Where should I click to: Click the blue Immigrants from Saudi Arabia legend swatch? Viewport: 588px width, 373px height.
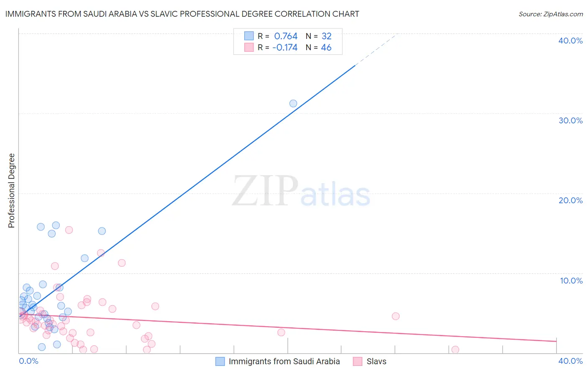[220, 361]
